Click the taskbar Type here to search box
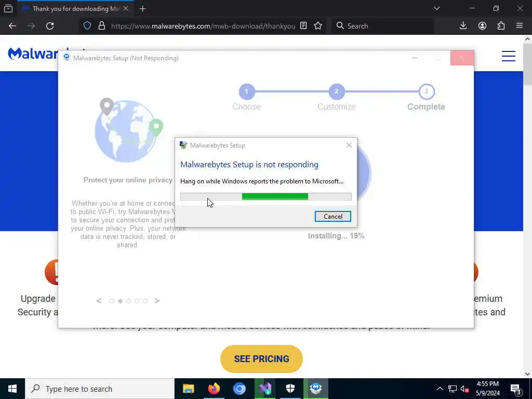532x399 pixels. pos(100,389)
